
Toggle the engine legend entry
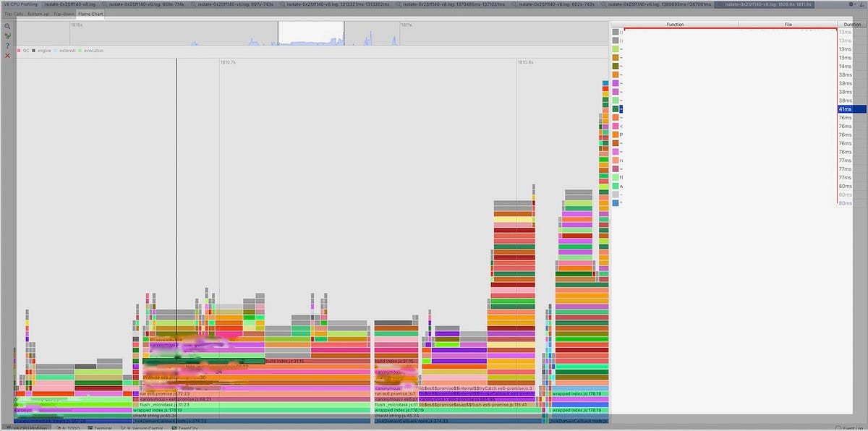40,51
